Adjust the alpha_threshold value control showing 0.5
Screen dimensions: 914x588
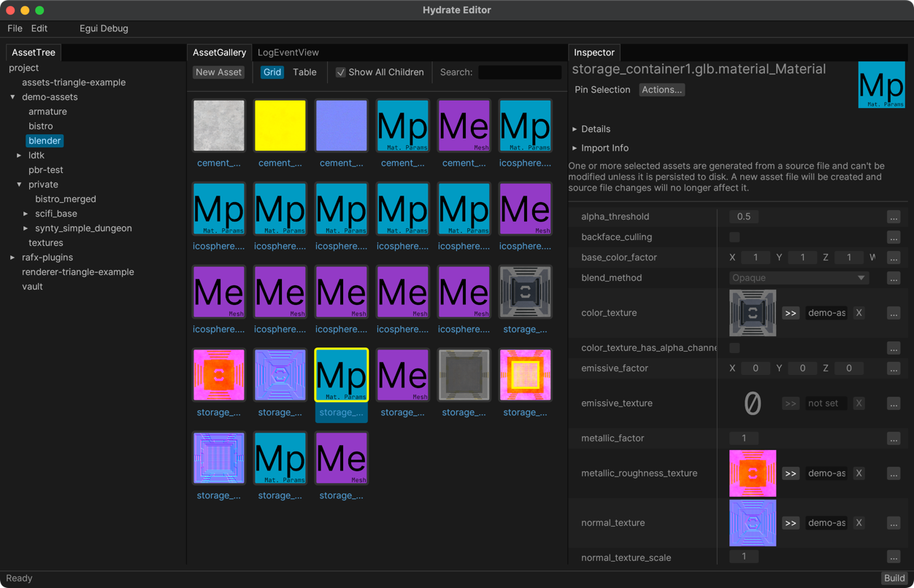743,217
